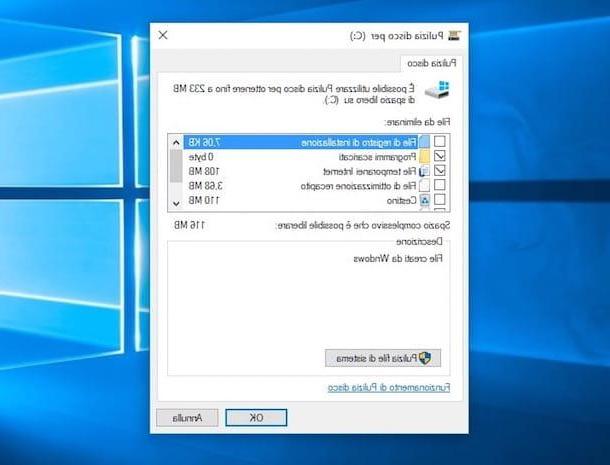Click the file list scroll down arrow

pyautogui.click(x=176, y=204)
